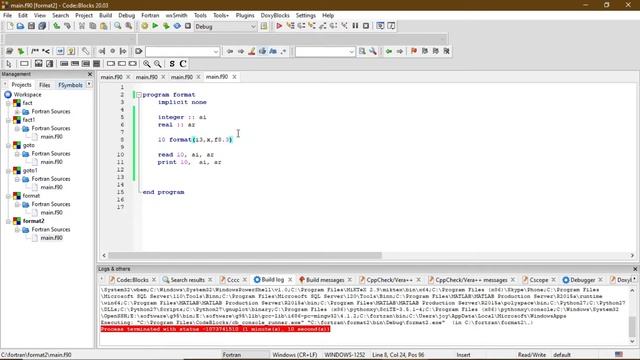This screenshot has height=360, width=640.
Task: Open the Debug build target dropdown
Action: click(x=253, y=27)
